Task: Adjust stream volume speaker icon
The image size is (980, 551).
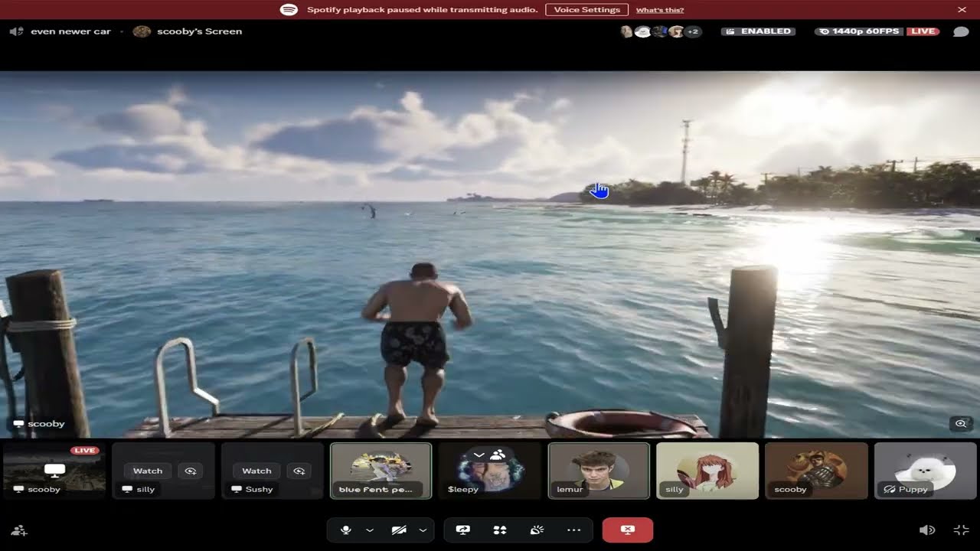Action: (926, 530)
